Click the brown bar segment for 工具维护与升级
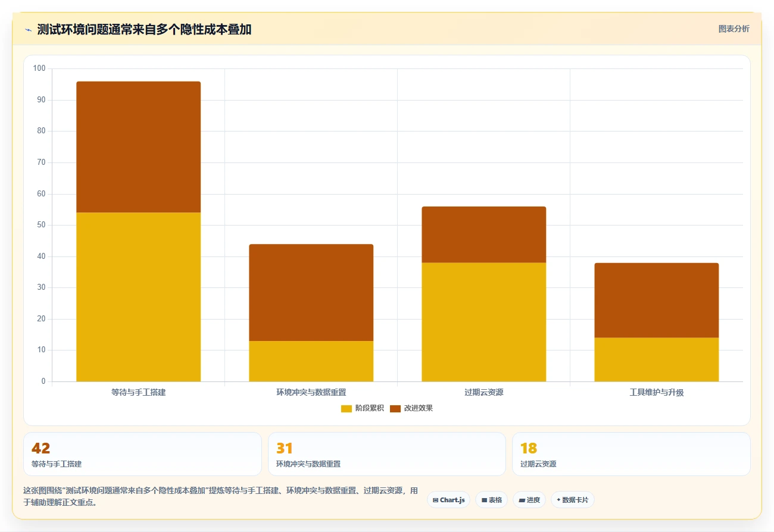The height and width of the screenshot is (532, 774). [657, 301]
